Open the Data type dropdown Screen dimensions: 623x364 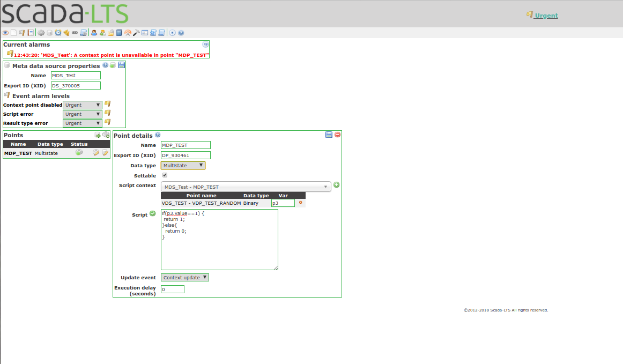(183, 165)
